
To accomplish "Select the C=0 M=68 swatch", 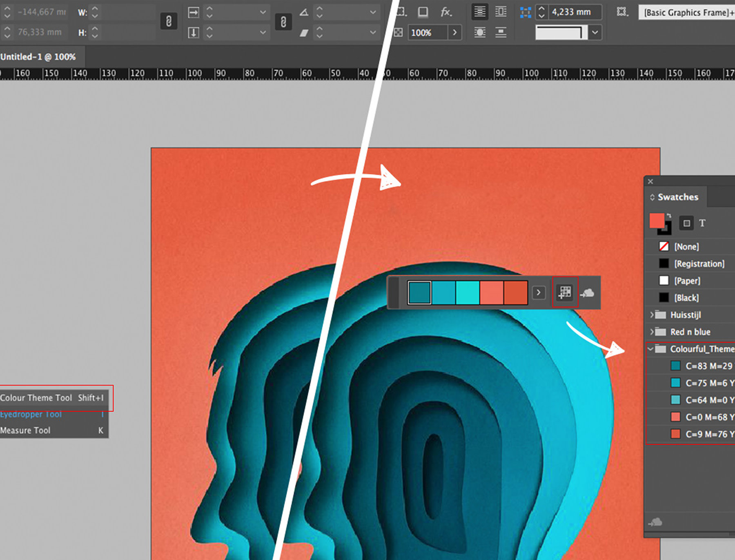I will point(690,417).
